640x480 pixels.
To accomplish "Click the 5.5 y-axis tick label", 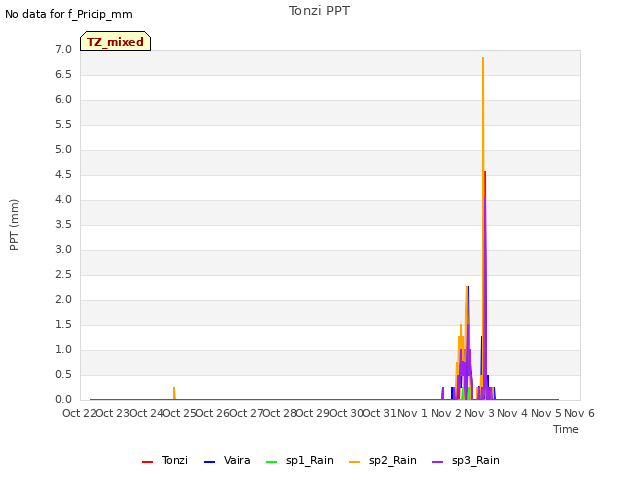I will coord(63,124).
